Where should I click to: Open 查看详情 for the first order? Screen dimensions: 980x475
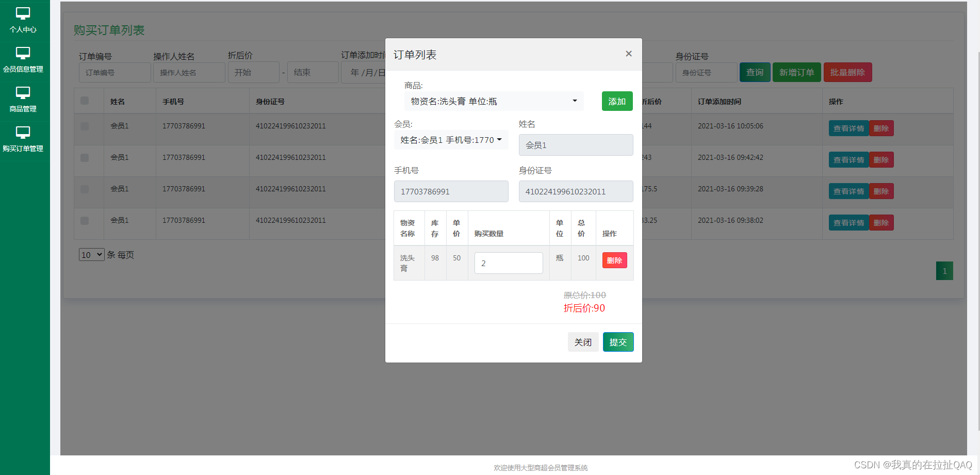(x=848, y=128)
